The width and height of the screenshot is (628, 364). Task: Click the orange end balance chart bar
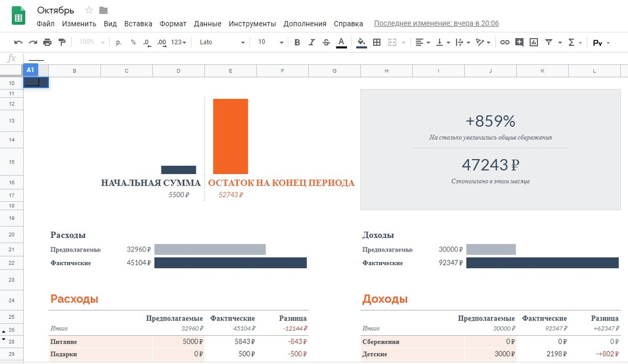[x=230, y=136]
